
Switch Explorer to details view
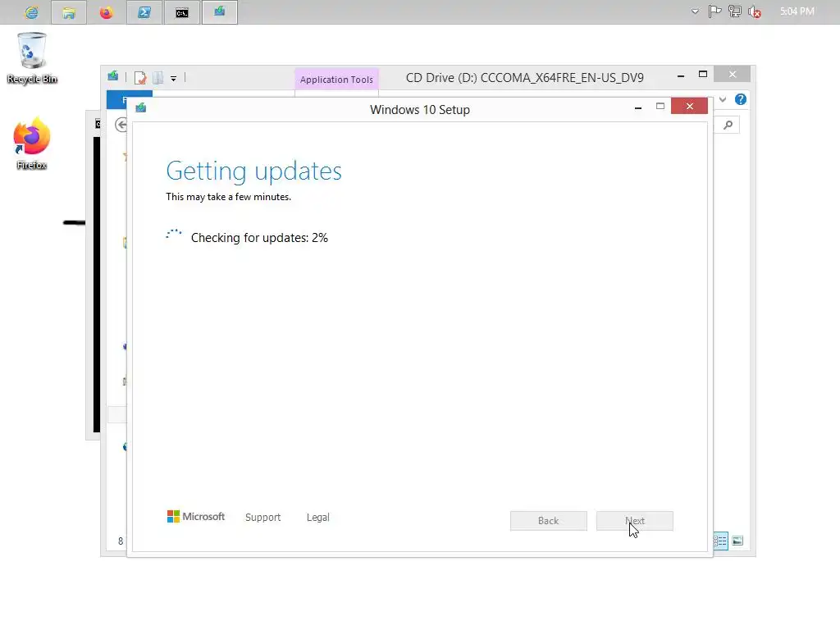point(720,541)
